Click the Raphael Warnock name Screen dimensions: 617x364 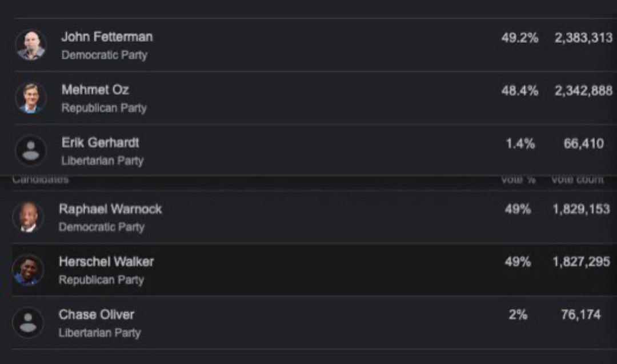[x=110, y=209]
